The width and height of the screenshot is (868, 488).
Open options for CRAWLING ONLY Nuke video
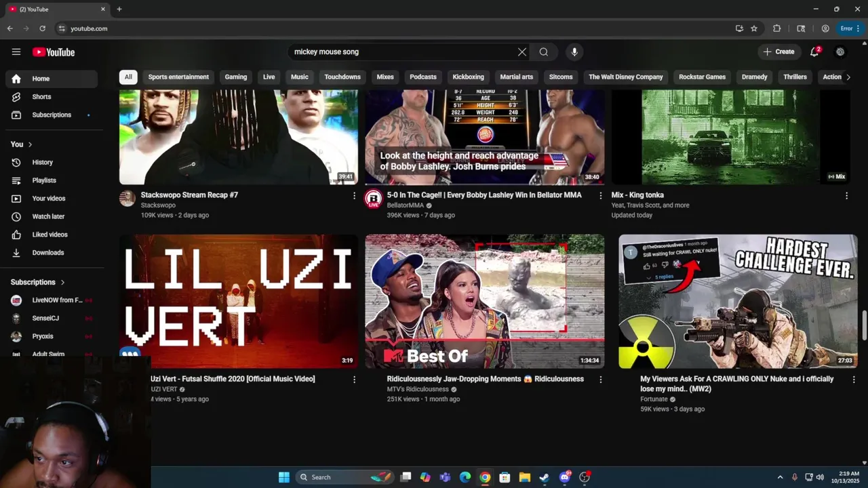[x=854, y=380]
